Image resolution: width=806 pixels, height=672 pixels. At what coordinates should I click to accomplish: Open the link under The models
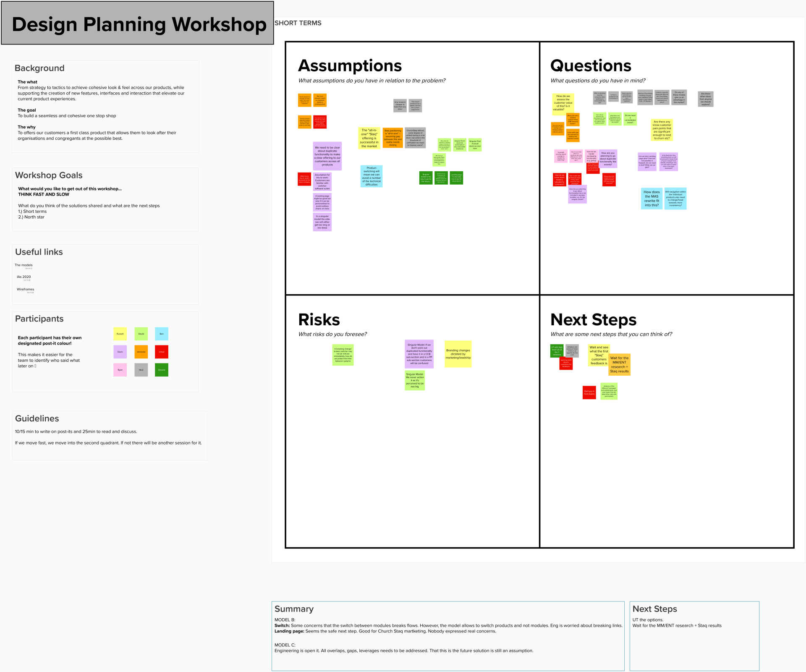click(x=29, y=269)
